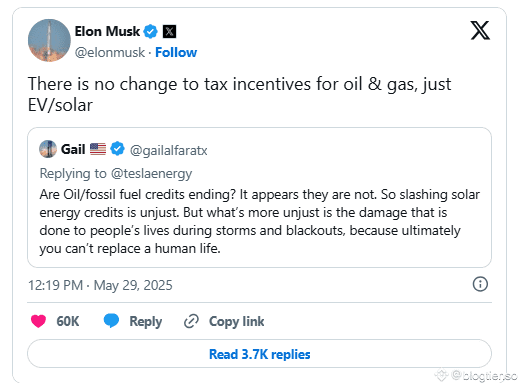Click the blue verified badge beside Elon Musk
Image resolution: width=525 pixels, height=391 pixels.
(150, 31)
